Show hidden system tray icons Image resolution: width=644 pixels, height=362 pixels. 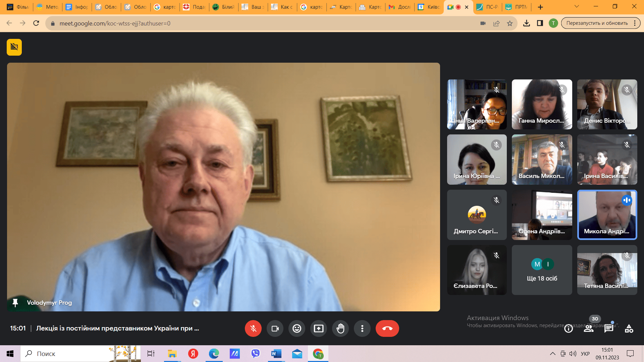pos(552,354)
